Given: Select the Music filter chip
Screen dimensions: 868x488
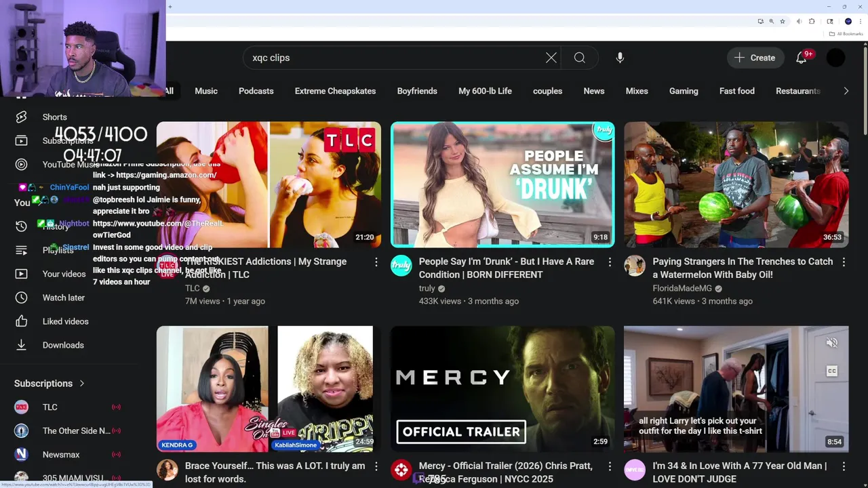Looking at the screenshot, I should (206, 91).
